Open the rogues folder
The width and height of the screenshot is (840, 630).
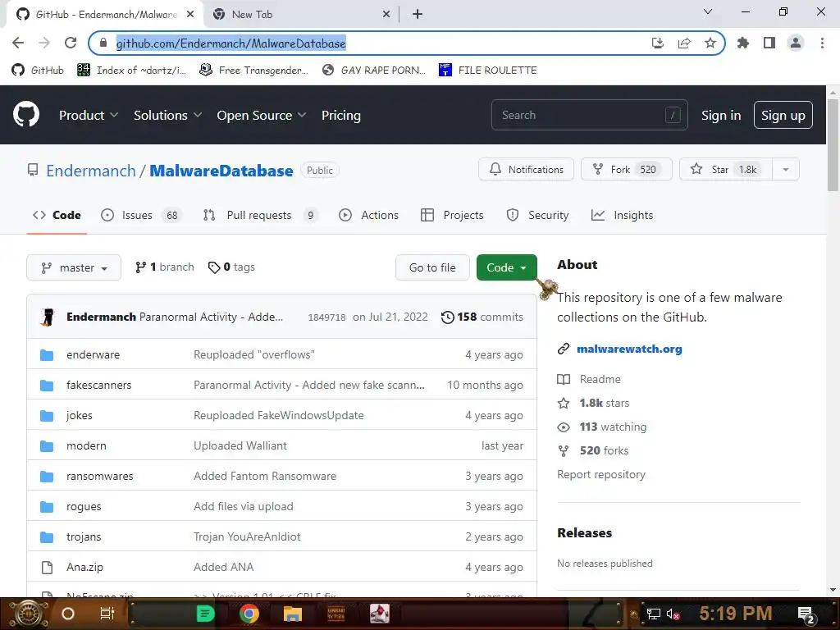84,506
